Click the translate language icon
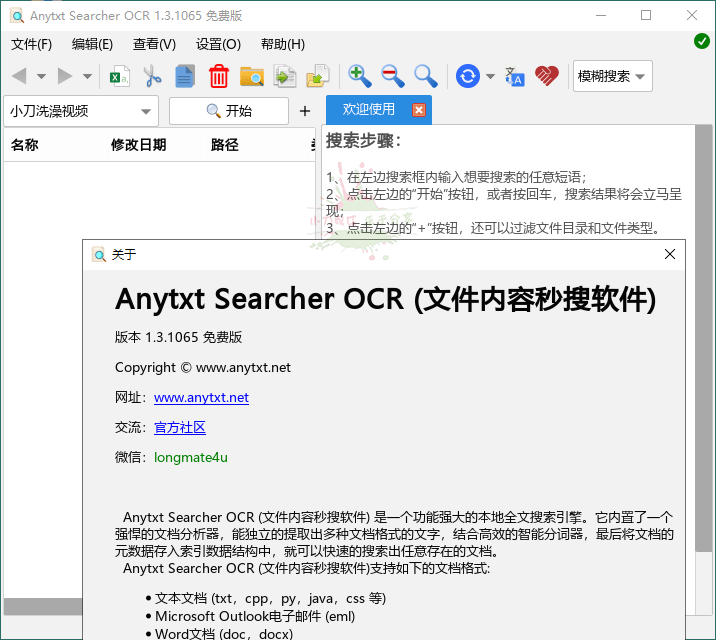The height and width of the screenshot is (640, 716). coord(515,76)
